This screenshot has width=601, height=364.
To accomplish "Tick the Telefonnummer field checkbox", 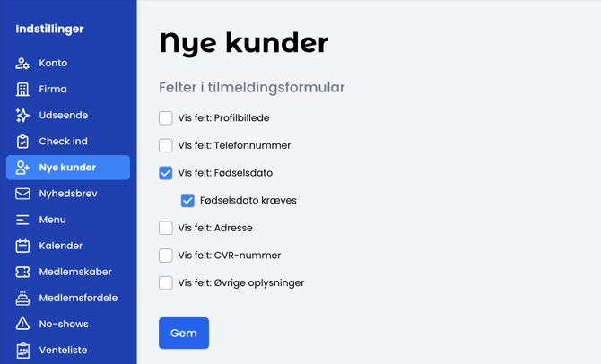I will click(x=166, y=145).
